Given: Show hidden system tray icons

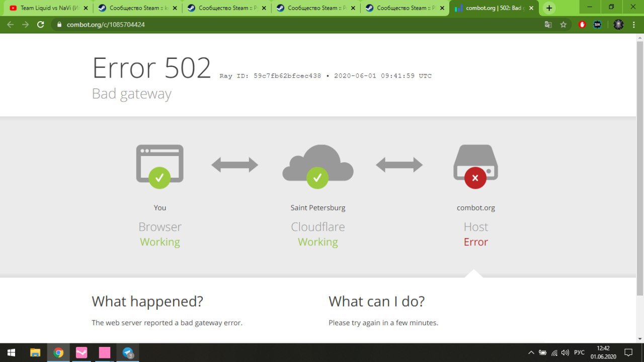Looking at the screenshot, I should coord(531,352).
